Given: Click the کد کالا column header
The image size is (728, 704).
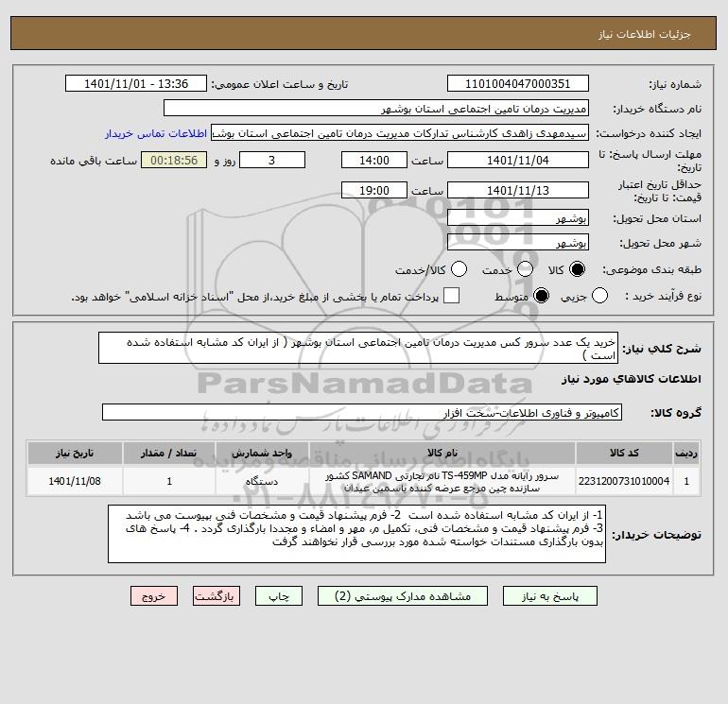Looking at the screenshot, I should (624, 453).
